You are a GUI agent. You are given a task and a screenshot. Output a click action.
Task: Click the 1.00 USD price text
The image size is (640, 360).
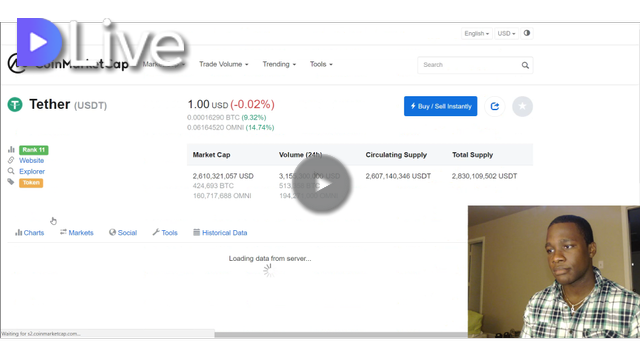pos(208,104)
